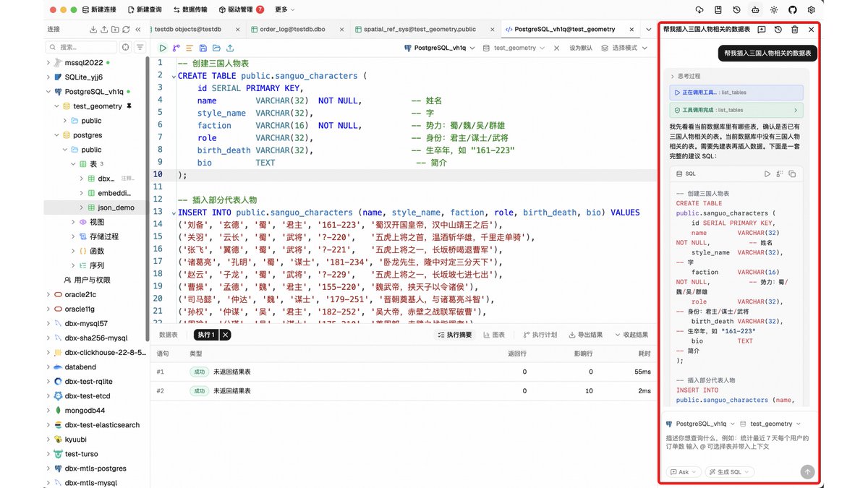Open the 更多 dropdown menu
The image size is (868, 488).
(x=285, y=9)
